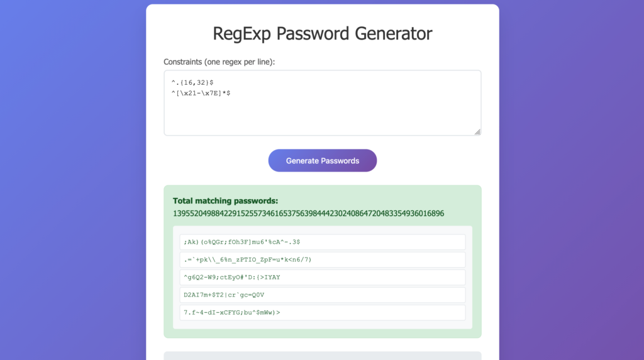644x360 pixels.
Task: Choose the password beginning D2AI7m+$T2
Action: (x=224, y=295)
